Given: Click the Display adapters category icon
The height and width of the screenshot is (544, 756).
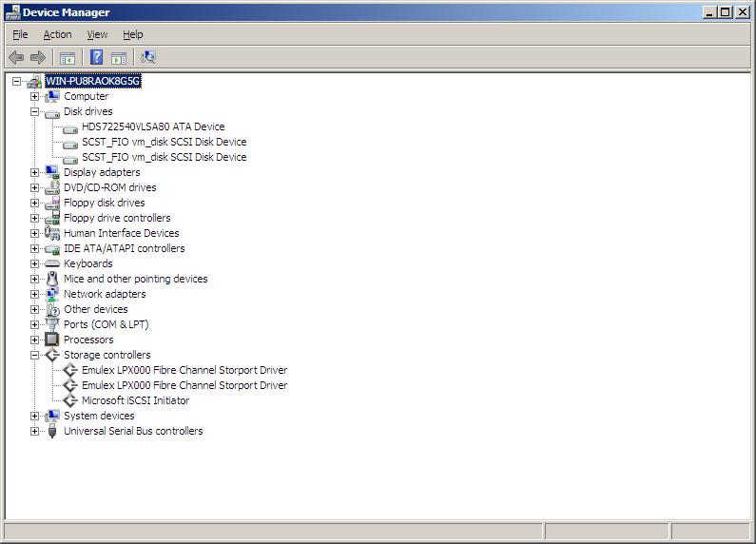Looking at the screenshot, I should coord(52,172).
